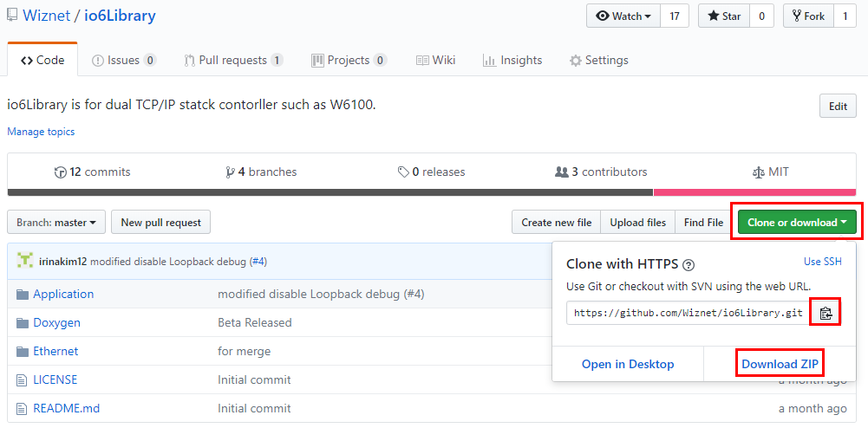Click the Manage topics link
The image size is (868, 428).
(41, 132)
